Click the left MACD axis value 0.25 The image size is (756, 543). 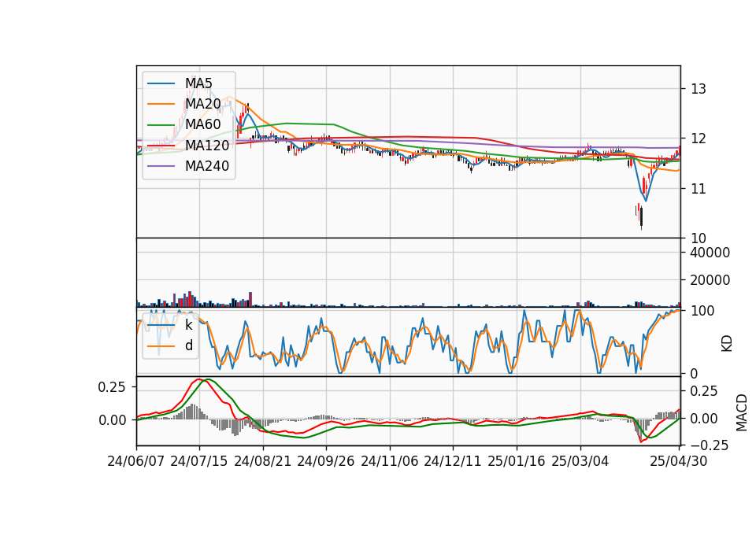(112, 387)
